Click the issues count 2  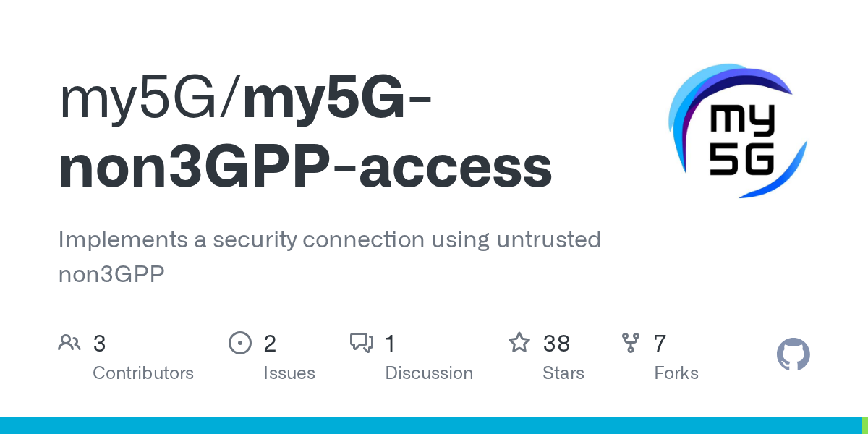tap(270, 344)
